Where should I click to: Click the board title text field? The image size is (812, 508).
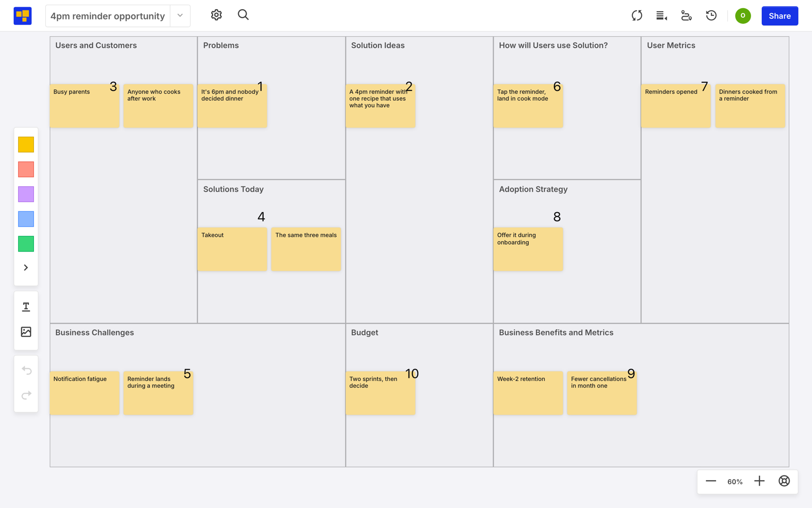[108, 16]
